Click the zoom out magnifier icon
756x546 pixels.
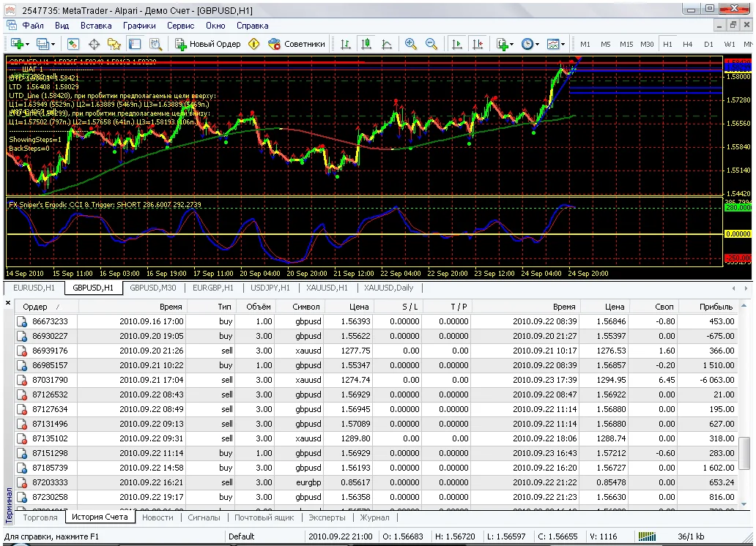(x=431, y=44)
